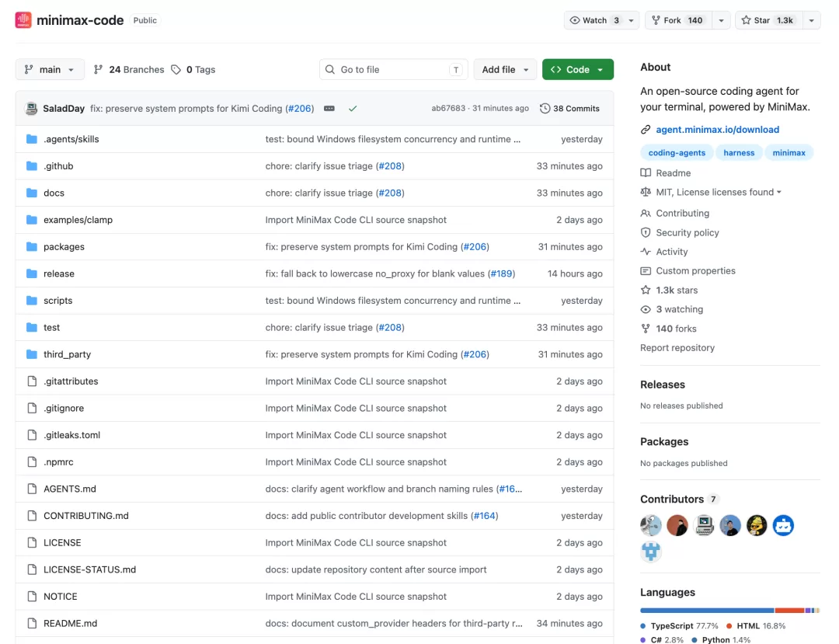Open the #206 pull request link in commit header
The image size is (839, 644).
coord(299,109)
